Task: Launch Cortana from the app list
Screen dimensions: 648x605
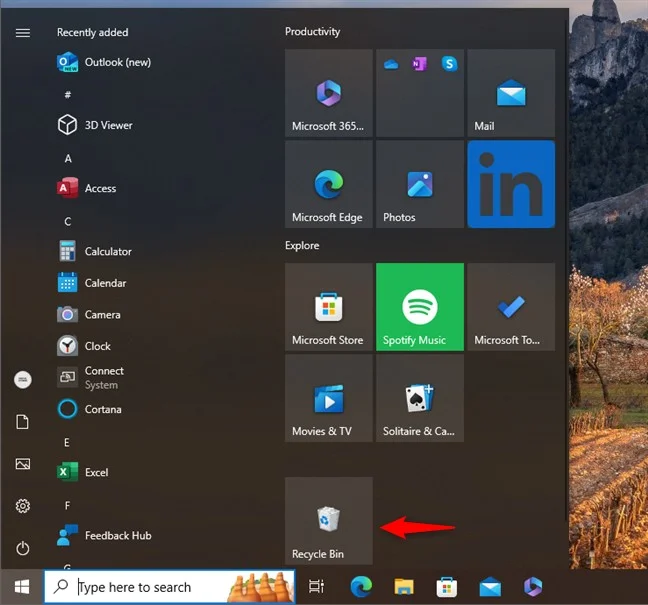Action: point(90,409)
